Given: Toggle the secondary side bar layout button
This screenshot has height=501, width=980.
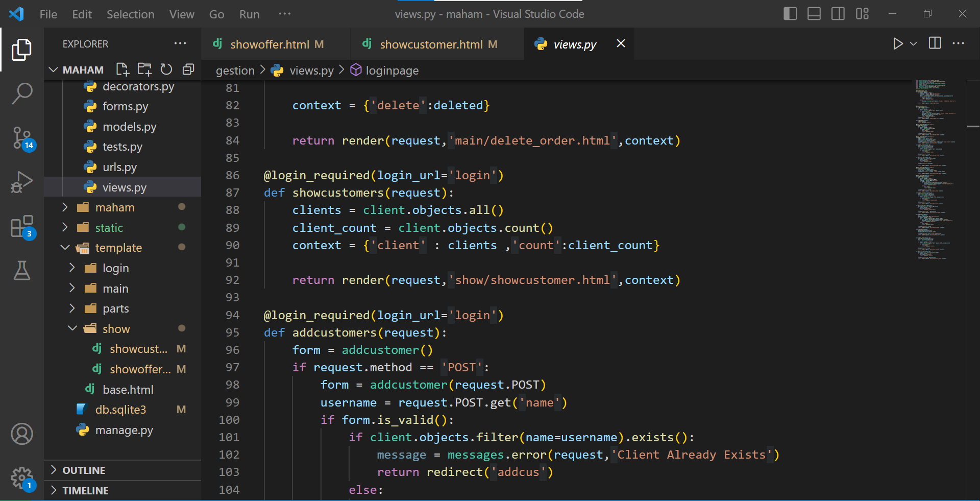Looking at the screenshot, I should [x=838, y=14].
